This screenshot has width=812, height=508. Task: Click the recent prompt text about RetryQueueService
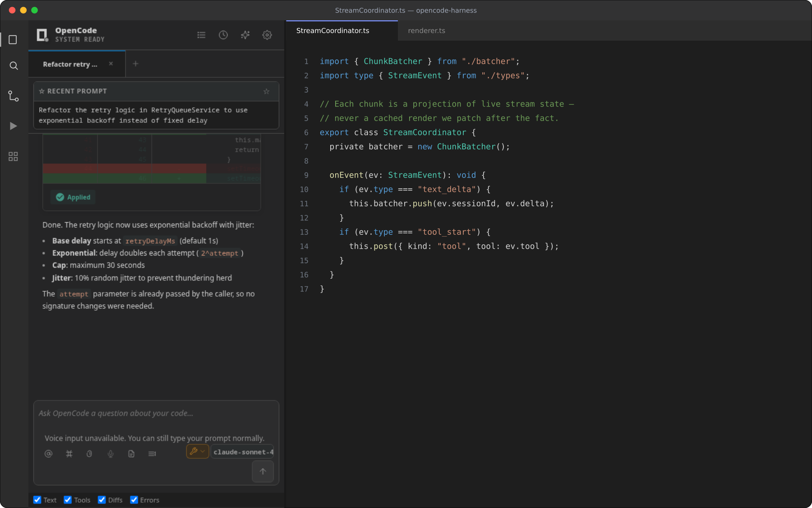click(143, 115)
